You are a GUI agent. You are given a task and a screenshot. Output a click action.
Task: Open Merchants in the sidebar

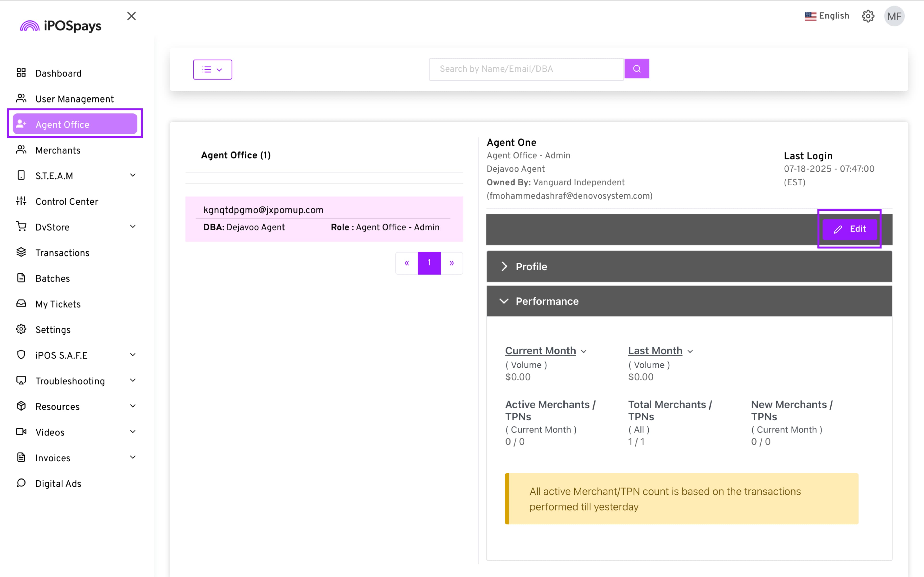tap(58, 150)
